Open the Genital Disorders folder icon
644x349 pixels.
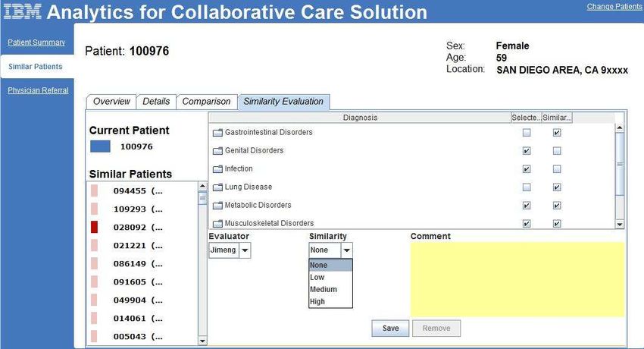point(217,151)
